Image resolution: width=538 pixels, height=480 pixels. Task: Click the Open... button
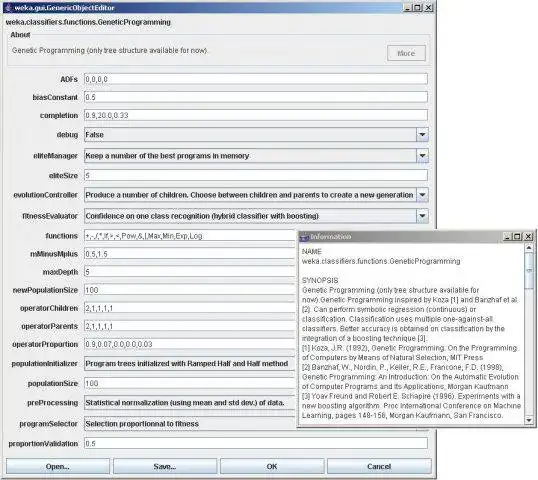point(58,466)
